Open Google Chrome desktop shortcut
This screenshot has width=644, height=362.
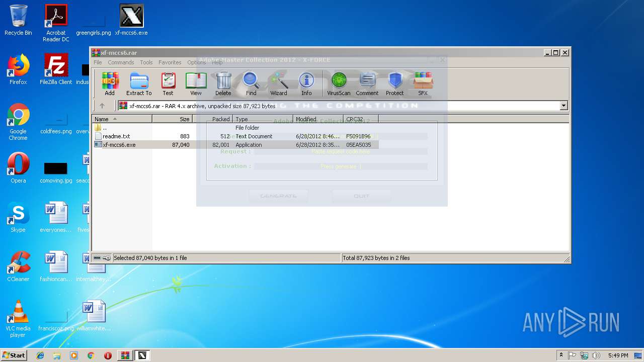[18, 122]
